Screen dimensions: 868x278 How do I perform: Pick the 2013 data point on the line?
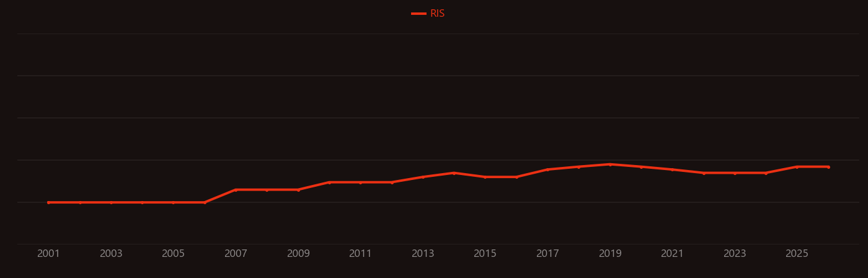(x=423, y=177)
